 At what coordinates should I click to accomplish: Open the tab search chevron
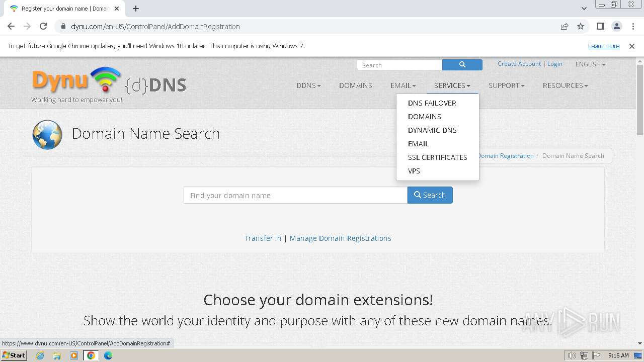pos(584,8)
